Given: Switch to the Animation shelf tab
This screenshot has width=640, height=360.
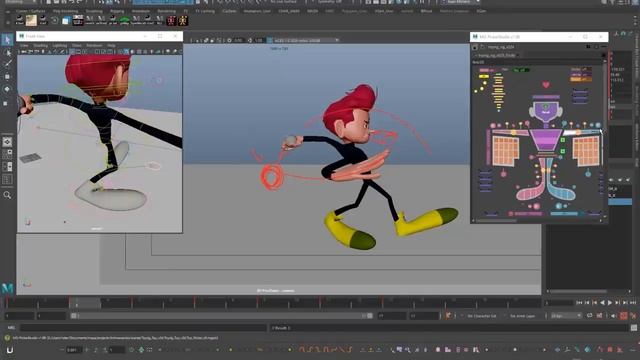Looking at the screenshot, I should click(x=141, y=11).
